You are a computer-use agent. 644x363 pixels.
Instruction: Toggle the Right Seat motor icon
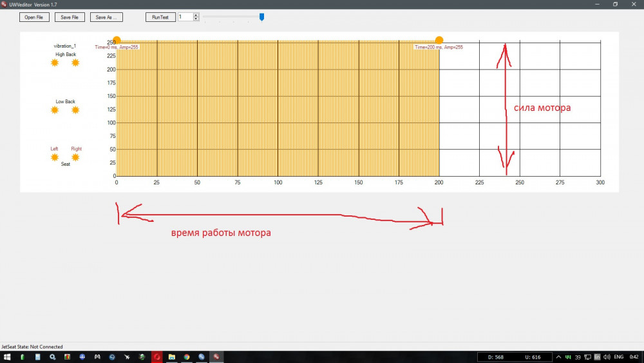tap(75, 157)
